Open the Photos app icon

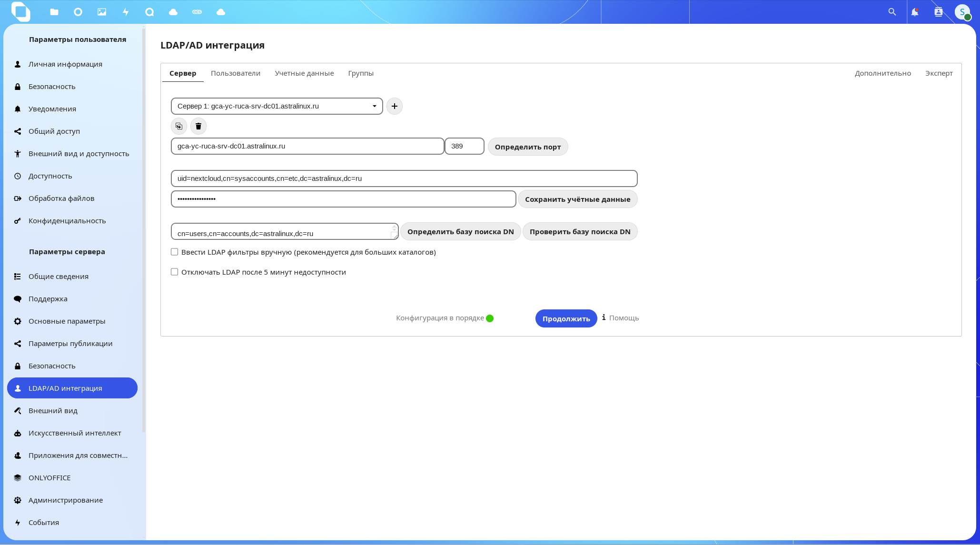[x=102, y=12]
